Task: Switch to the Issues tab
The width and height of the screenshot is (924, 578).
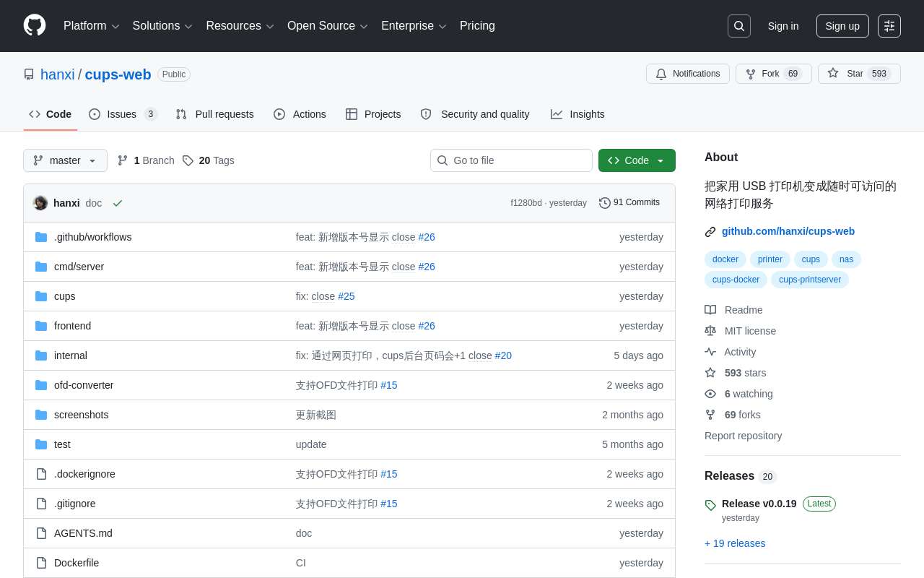Action: click(123, 114)
